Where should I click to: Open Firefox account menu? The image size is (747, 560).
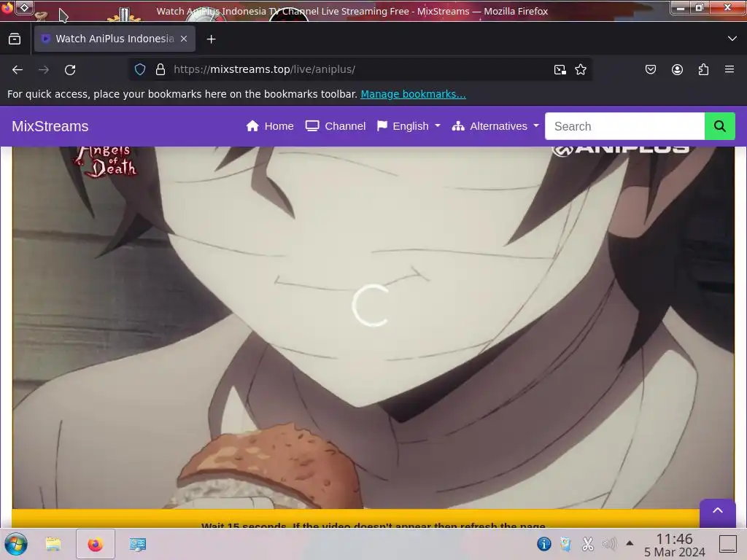pyautogui.click(x=677, y=69)
